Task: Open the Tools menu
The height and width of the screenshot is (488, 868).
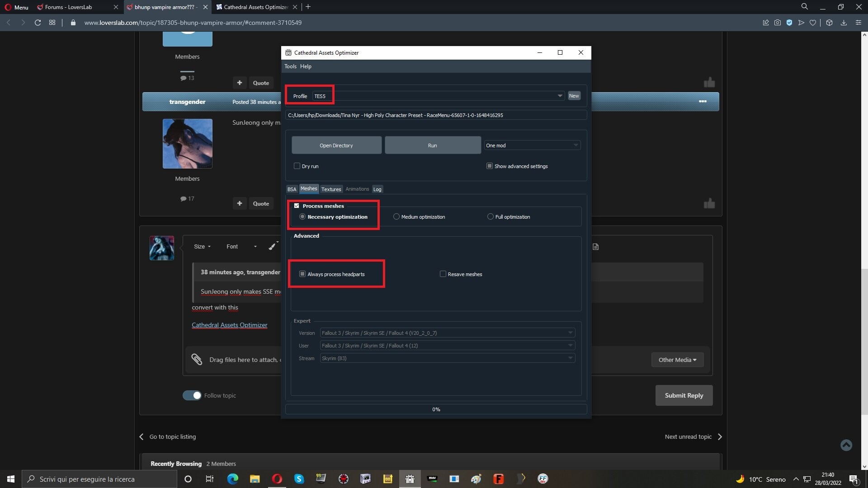Action: 290,66
